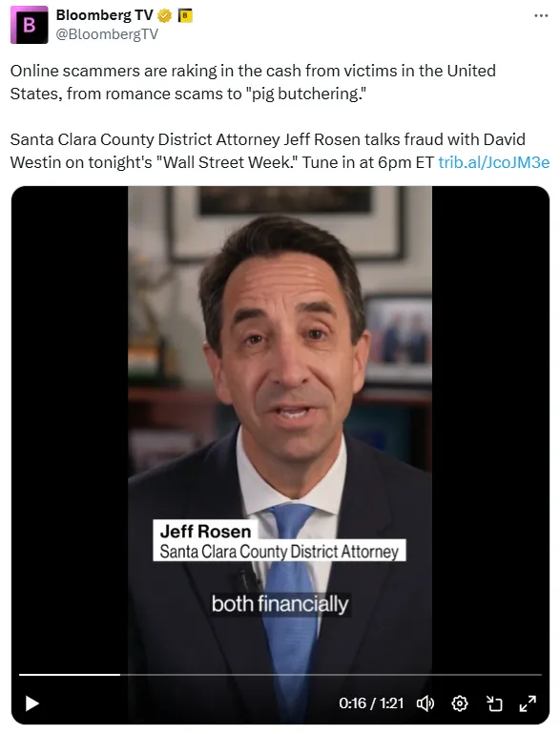Viewport: 560px width, 734px height.
Task: Open the @BloombergTV handle link
Action: point(107,34)
